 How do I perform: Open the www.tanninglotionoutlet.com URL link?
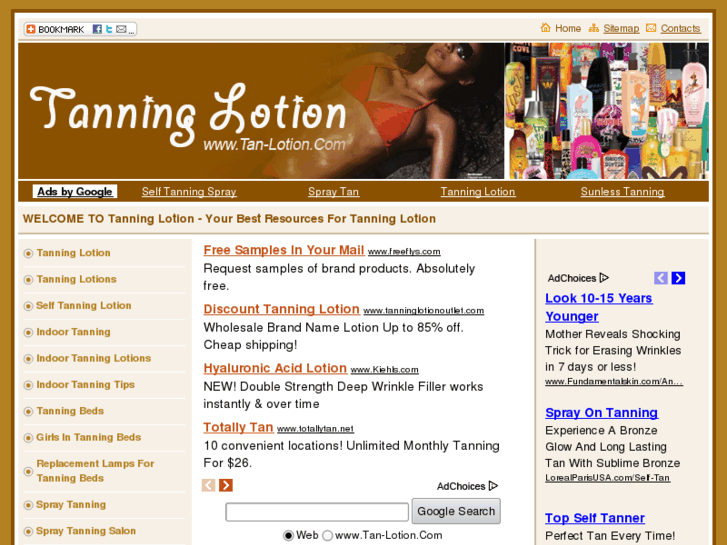(424, 311)
